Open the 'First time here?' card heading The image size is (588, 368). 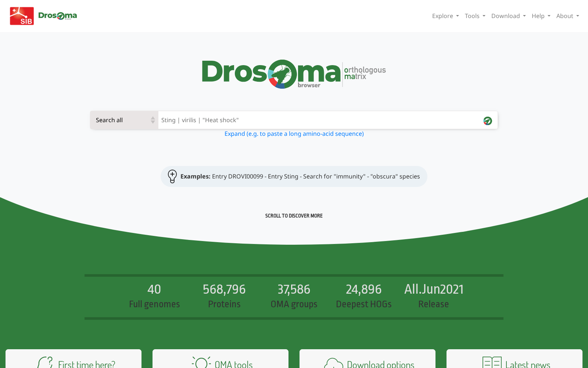[86, 364]
